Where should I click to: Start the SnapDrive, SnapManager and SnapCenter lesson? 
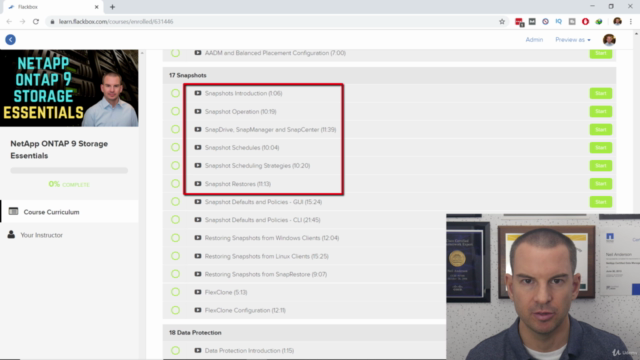pos(600,129)
